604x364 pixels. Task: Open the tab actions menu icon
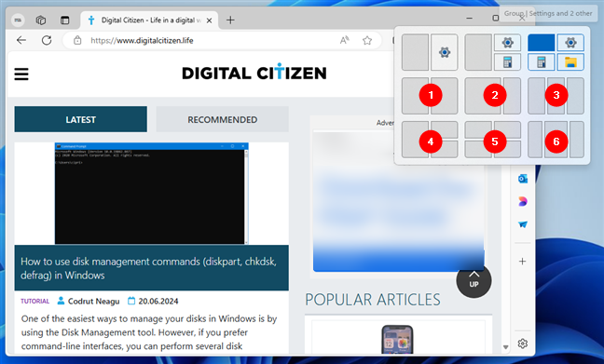64,20
